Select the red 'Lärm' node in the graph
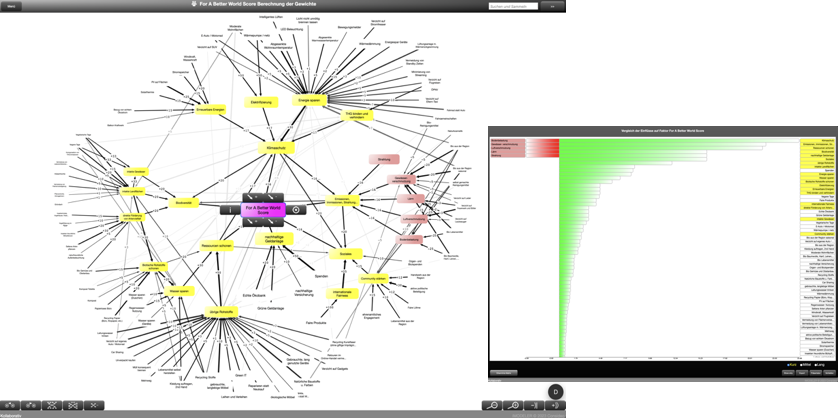Image resolution: width=838 pixels, height=418 pixels. 410,199
